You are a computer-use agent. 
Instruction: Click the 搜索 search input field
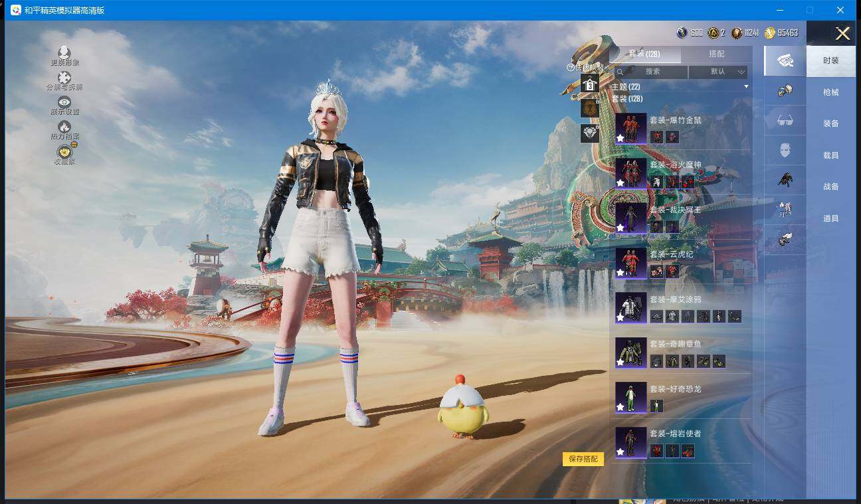[652, 72]
